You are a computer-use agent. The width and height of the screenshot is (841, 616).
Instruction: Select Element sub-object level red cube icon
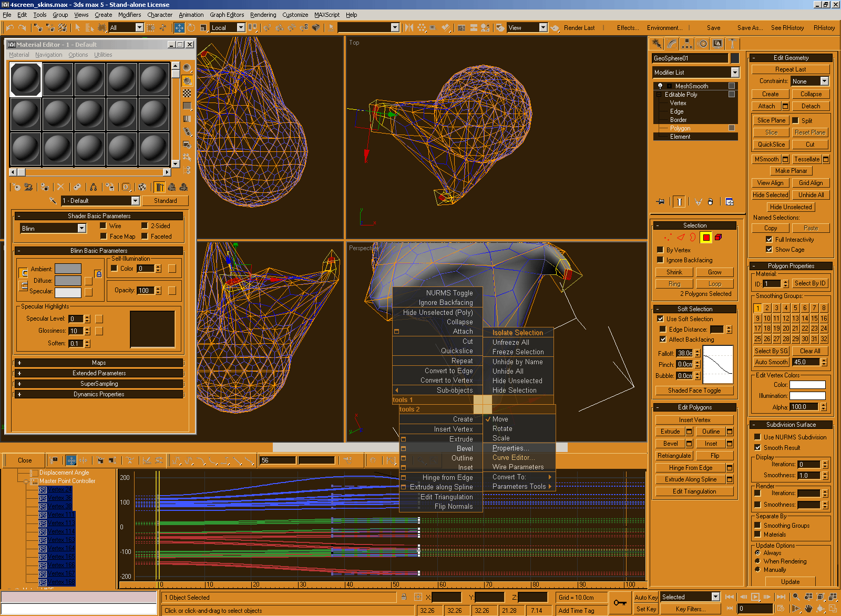click(x=718, y=237)
